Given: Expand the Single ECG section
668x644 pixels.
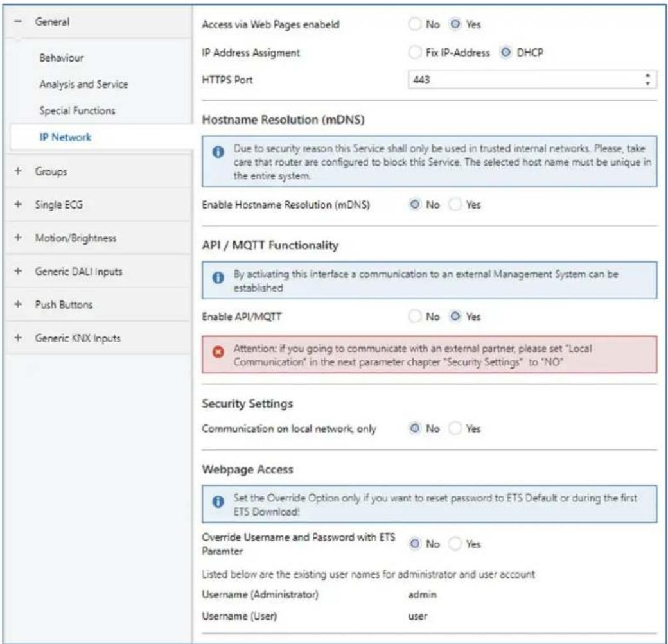Looking at the screenshot, I should (x=18, y=204).
